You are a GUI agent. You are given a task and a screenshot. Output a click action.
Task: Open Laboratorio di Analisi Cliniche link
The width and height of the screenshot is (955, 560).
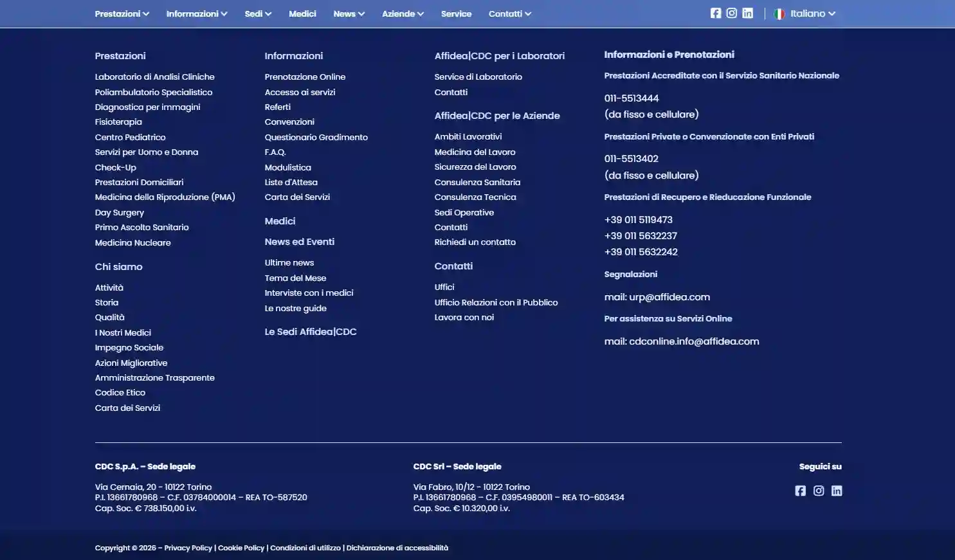pyautogui.click(x=154, y=77)
